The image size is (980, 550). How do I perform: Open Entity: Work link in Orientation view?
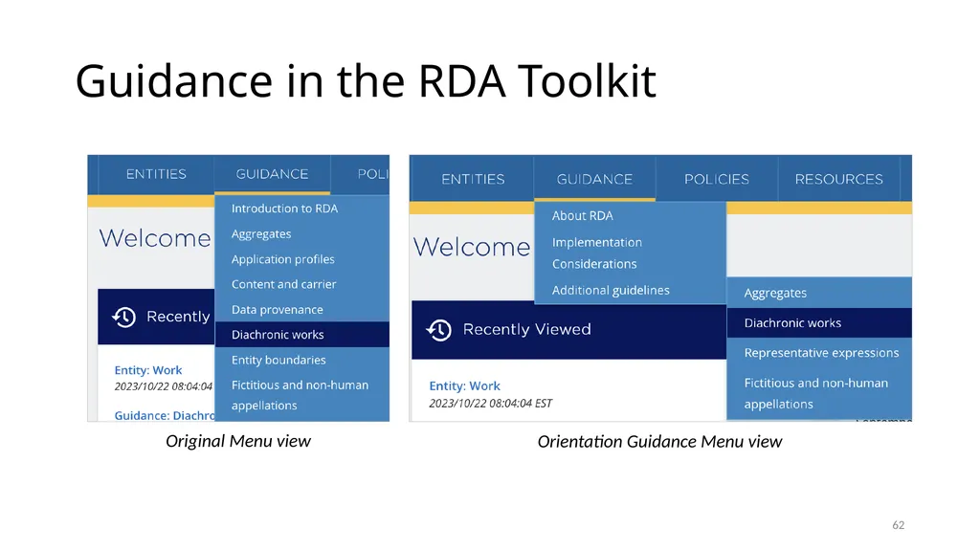(464, 385)
